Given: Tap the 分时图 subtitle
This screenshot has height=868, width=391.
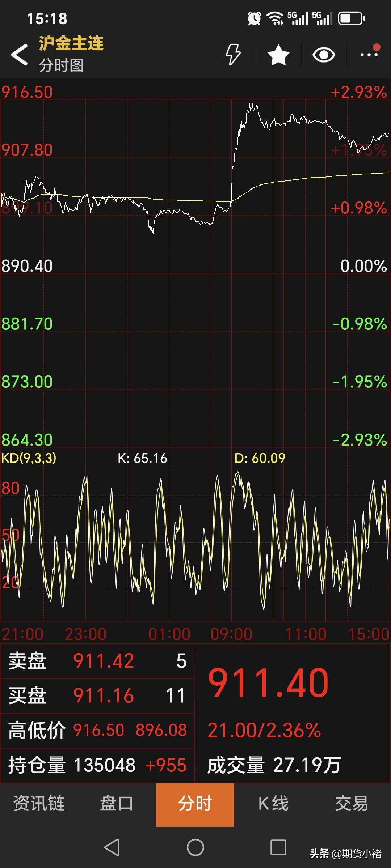Looking at the screenshot, I should (x=61, y=65).
